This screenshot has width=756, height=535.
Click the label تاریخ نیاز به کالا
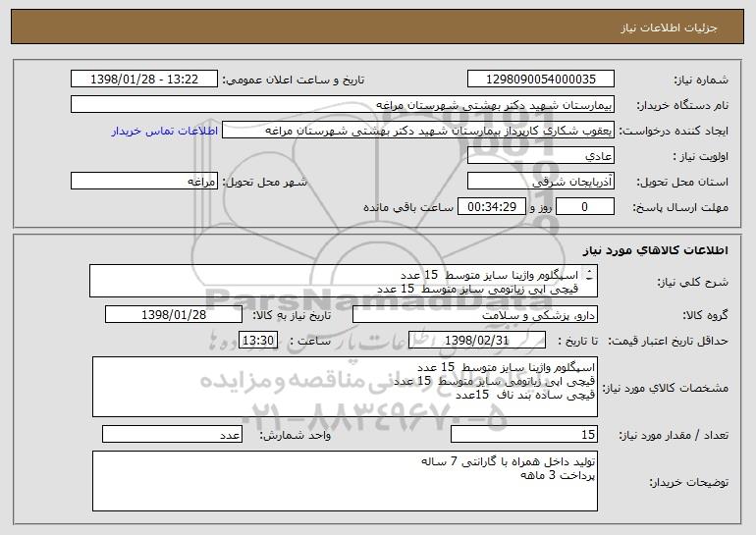(x=293, y=315)
